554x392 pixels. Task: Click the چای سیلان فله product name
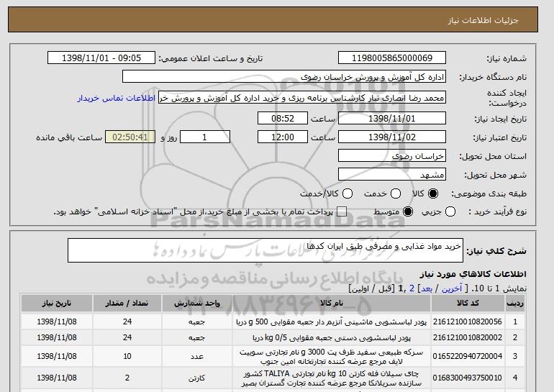coord(332,378)
